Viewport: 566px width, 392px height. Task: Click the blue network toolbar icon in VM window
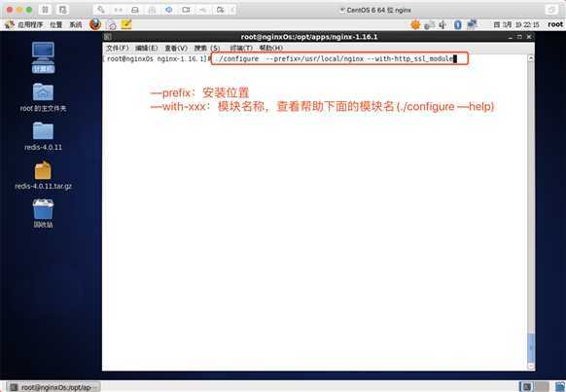[x=169, y=10]
